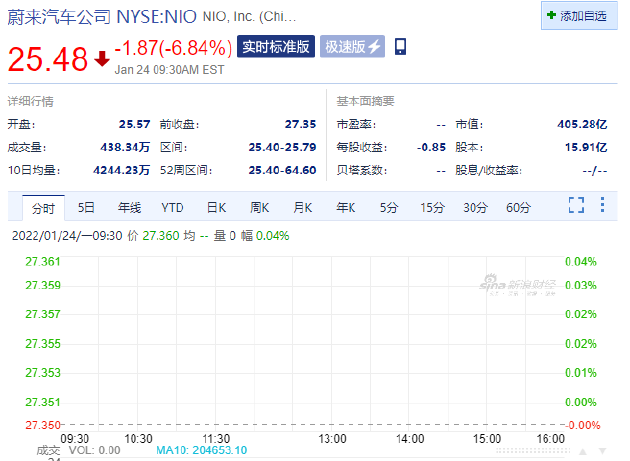Switch to 极速版 fast version

coord(352,47)
